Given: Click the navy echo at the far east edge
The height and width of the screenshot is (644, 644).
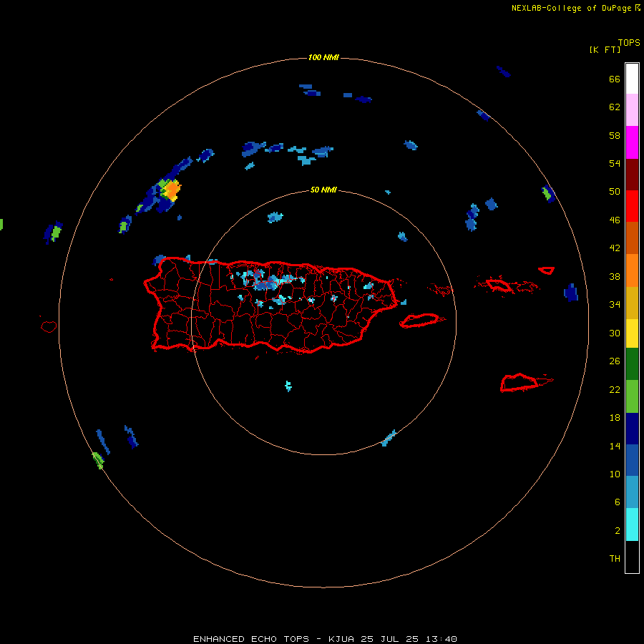Looking at the screenshot, I should click(571, 292).
